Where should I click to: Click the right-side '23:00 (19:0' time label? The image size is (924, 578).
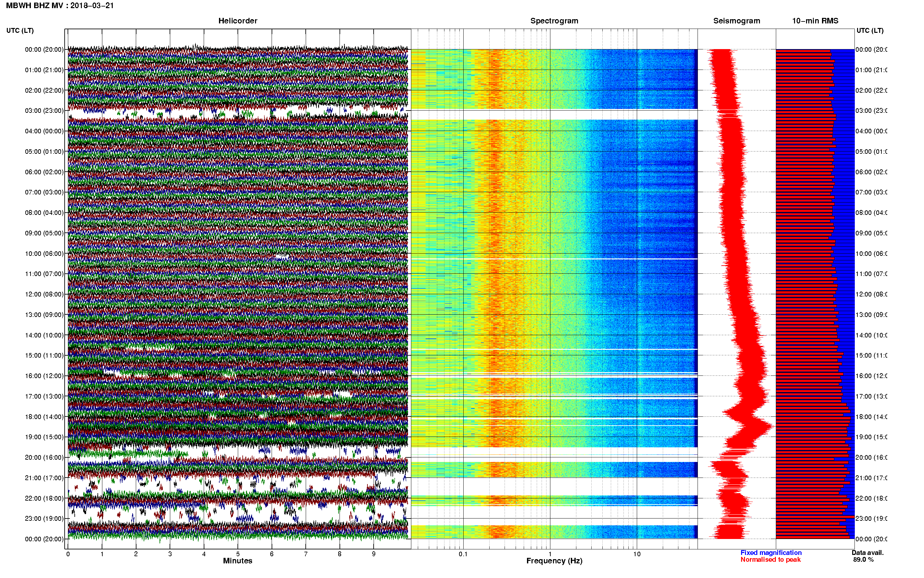871,519
